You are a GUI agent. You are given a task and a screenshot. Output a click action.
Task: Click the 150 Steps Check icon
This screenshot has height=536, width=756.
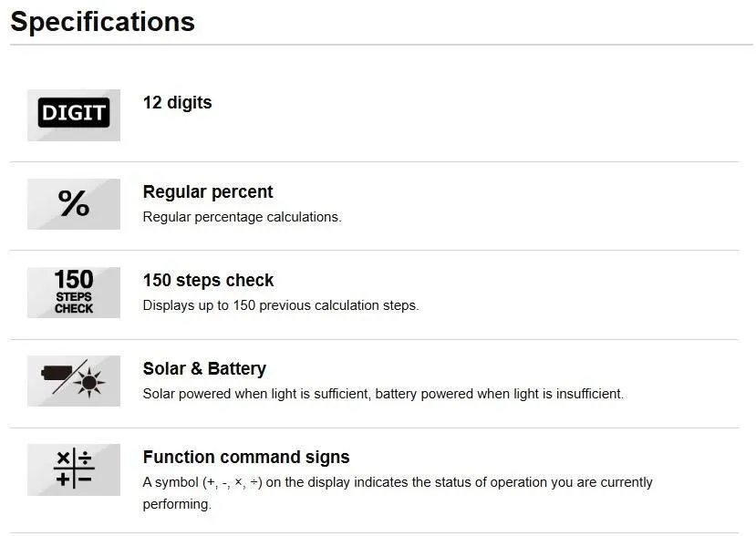74,292
